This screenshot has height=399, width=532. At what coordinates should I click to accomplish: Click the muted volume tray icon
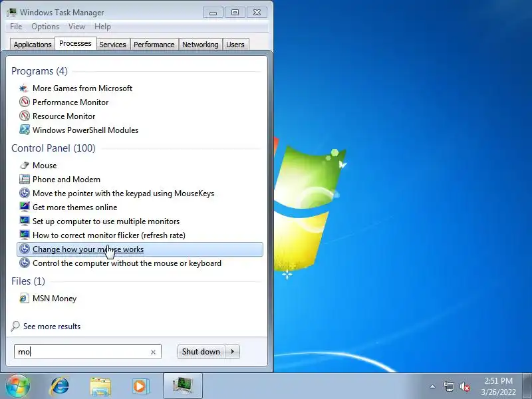click(x=464, y=386)
